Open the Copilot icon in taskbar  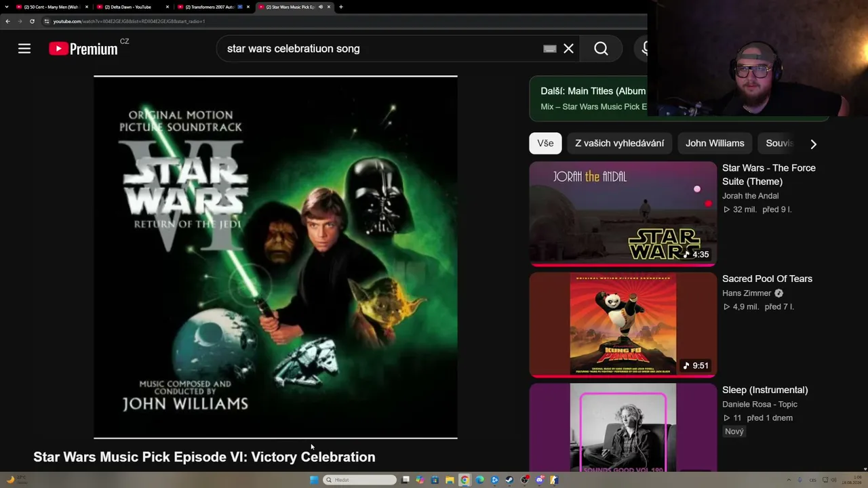(420, 480)
